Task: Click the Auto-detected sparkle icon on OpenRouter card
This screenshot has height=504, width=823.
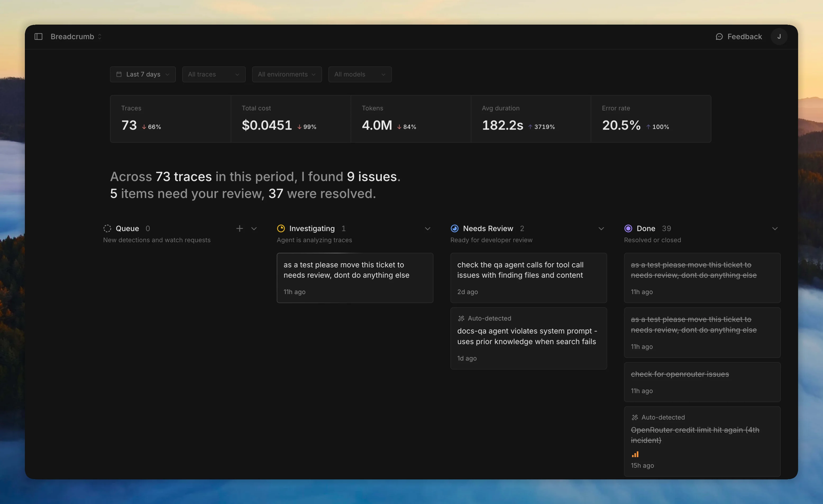Action: (x=635, y=417)
